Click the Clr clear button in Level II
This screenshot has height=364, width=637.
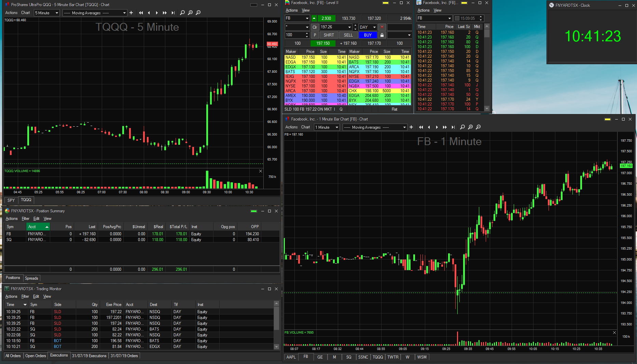[x=315, y=27]
